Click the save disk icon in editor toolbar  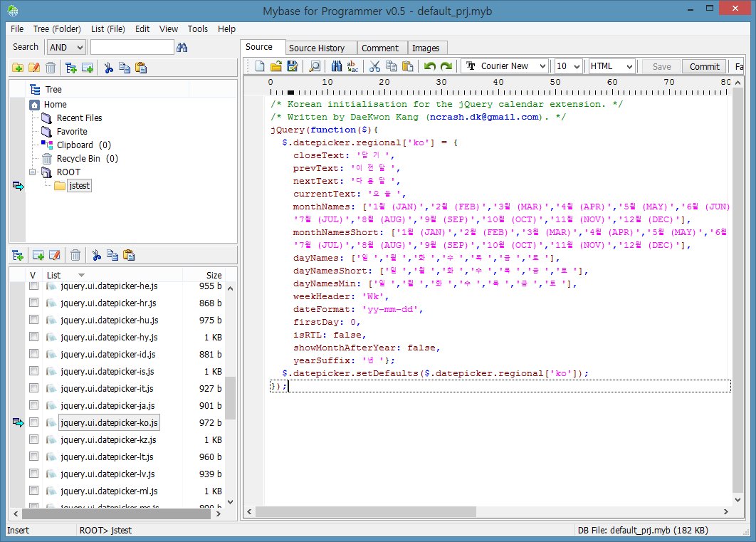point(292,66)
